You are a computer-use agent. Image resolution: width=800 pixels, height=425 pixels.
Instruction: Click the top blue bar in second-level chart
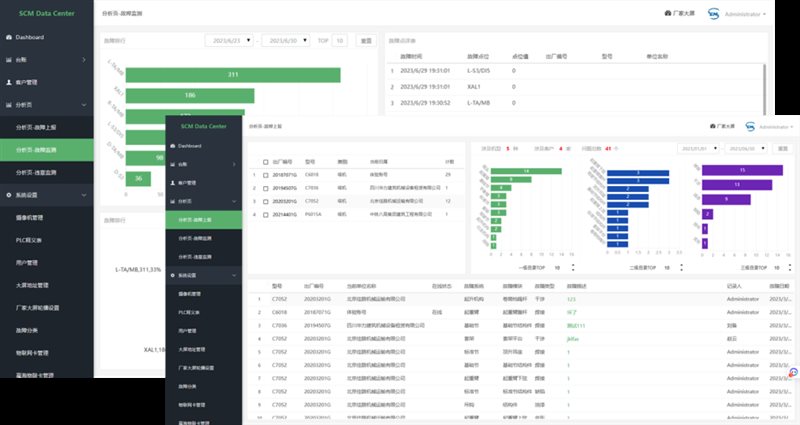coord(638,173)
